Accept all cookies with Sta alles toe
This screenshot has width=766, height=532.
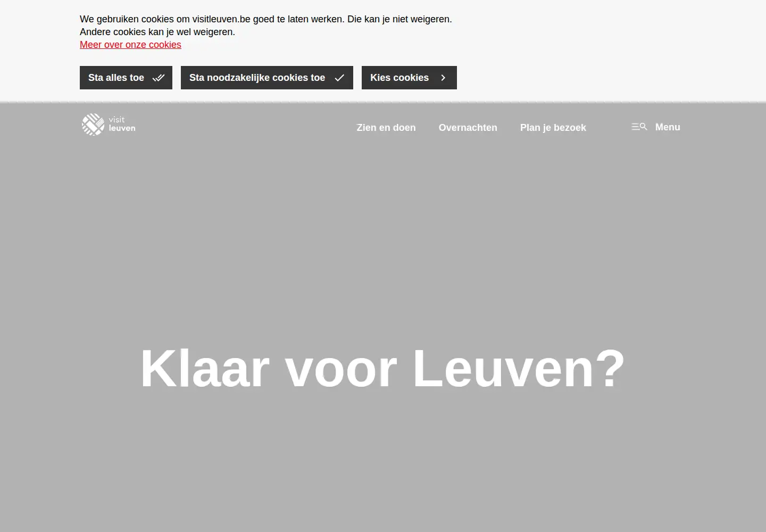pos(126,78)
